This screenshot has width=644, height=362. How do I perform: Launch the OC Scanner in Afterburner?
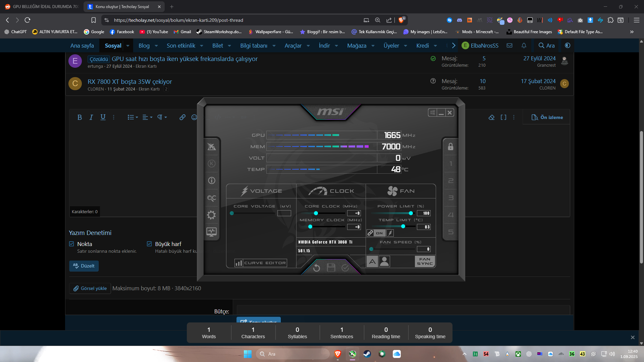(x=212, y=198)
